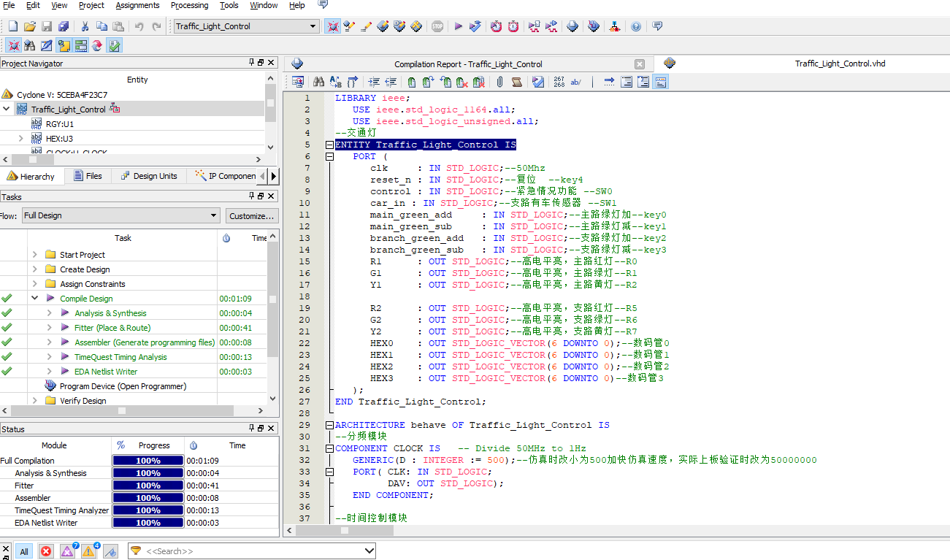
Task: Click the Full Compilation progress bar
Action: (x=148, y=461)
